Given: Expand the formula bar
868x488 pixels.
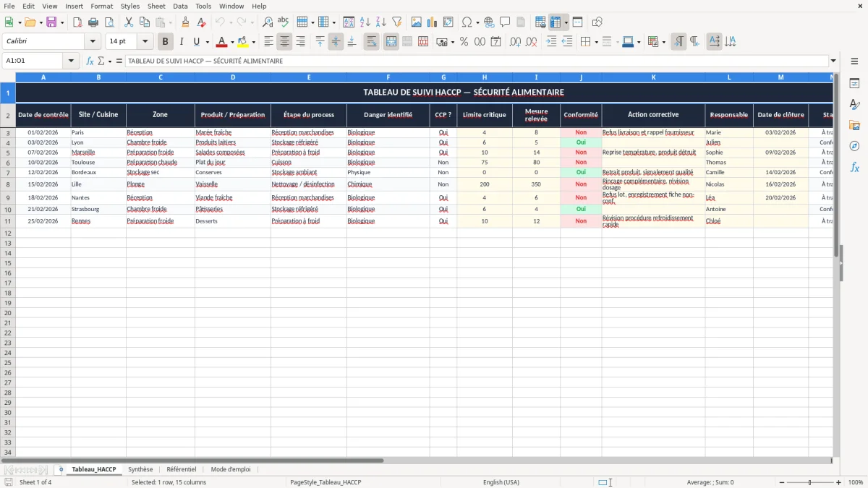Looking at the screenshot, I should click(833, 61).
